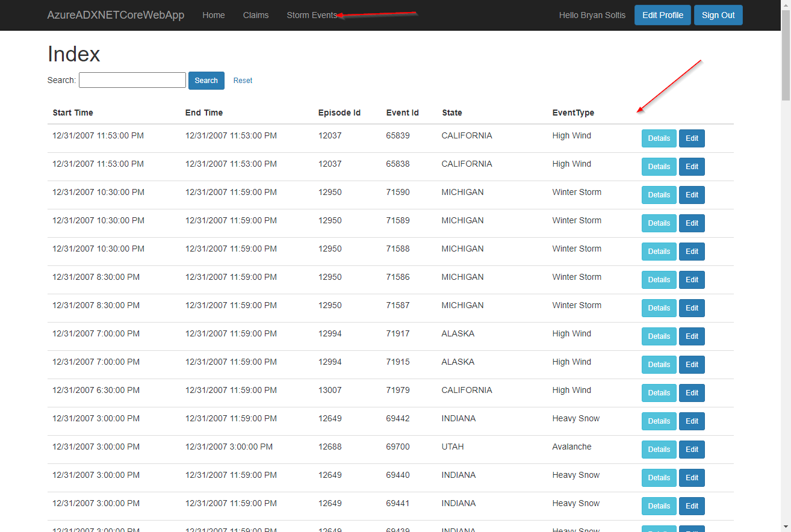This screenshot has height=532, width=791.
Task: Open Edit Profile
Action: coord(662,14)
